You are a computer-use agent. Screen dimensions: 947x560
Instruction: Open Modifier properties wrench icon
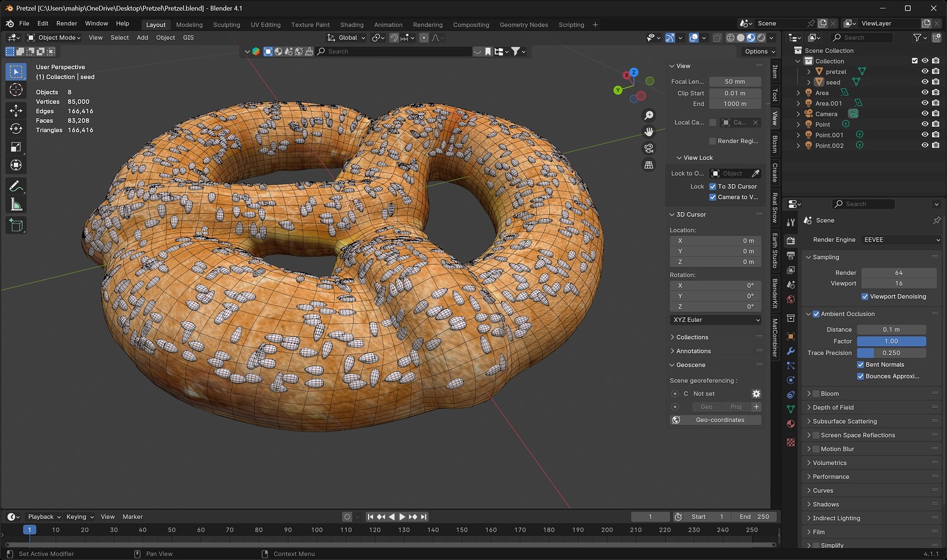coord(790,351)
